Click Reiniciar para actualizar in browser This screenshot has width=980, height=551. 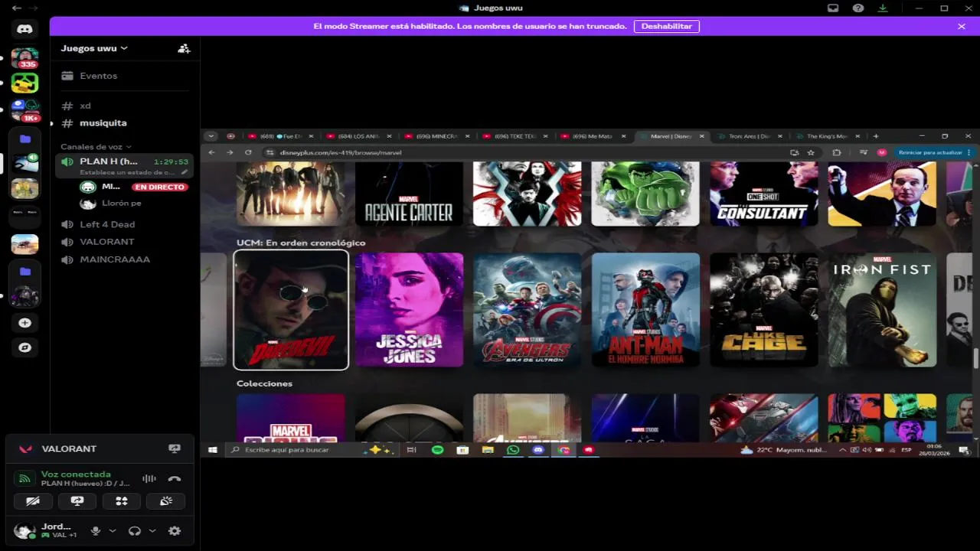935,152
